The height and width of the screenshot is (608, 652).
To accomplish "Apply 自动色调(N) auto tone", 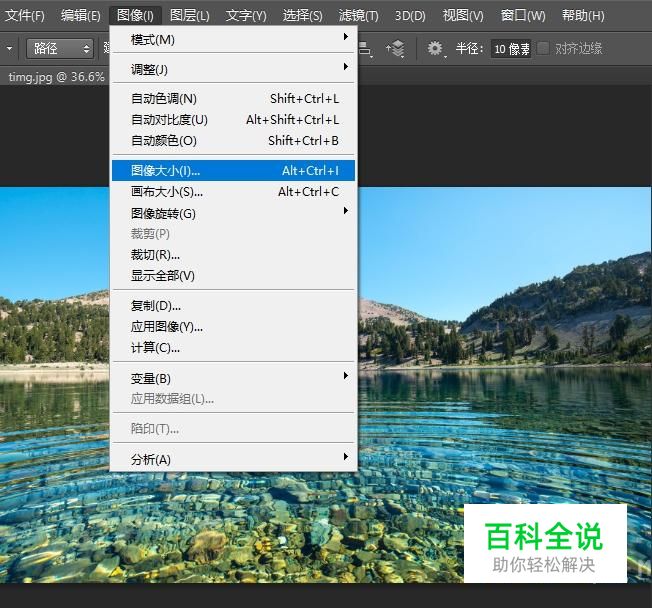I will tap(233, 99).
